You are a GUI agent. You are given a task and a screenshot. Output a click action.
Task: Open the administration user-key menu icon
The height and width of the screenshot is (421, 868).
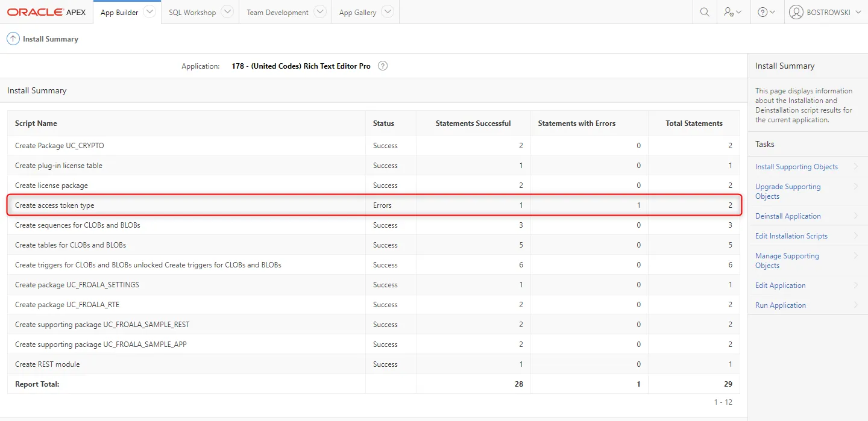[732, 12]
